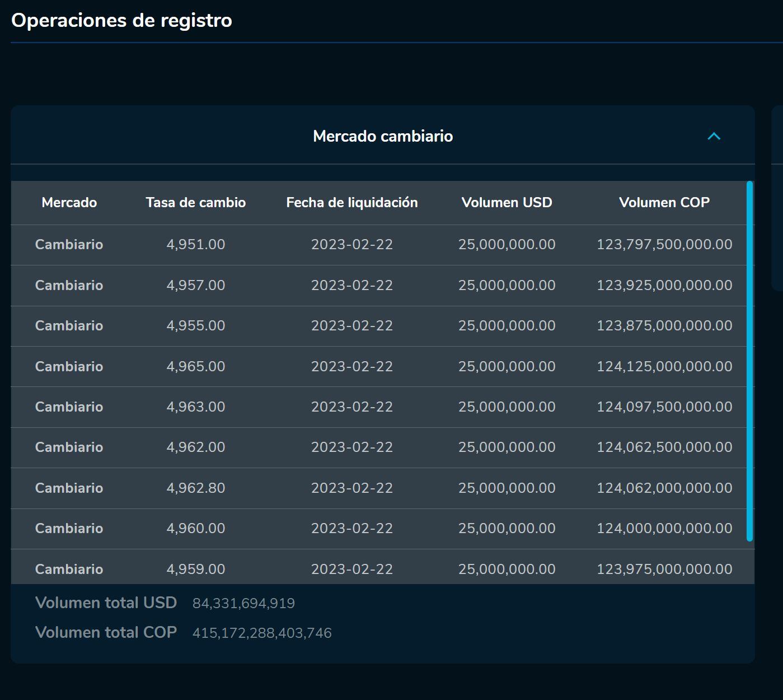Click the Volumen total COP value
Screen dimensions: 783x700
[261, 632]
